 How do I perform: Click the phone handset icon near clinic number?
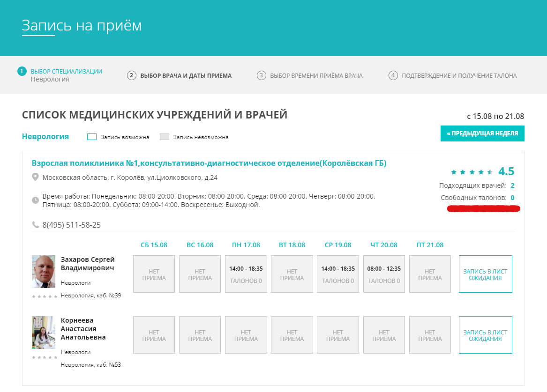point(35,225)
